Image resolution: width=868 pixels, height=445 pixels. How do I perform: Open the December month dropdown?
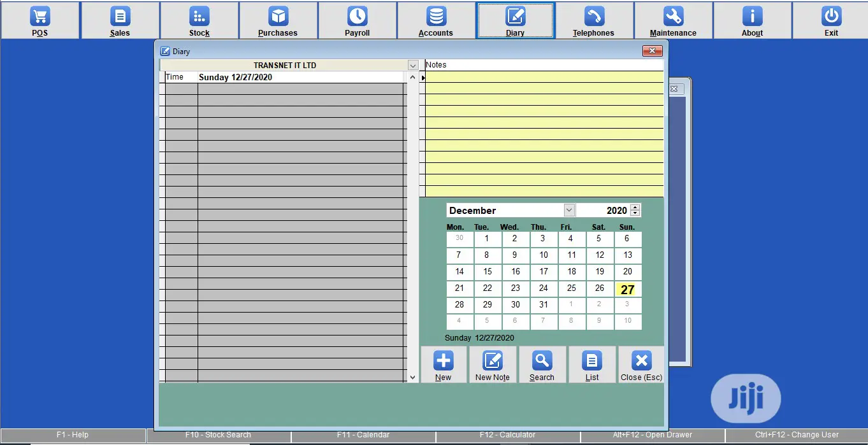pyautogui.click(x=569, y=210)
